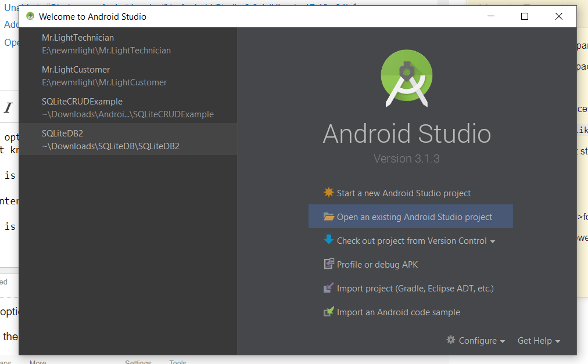
Task: Close the Welcome to Android Studio window
Action: tap(559, 16)
